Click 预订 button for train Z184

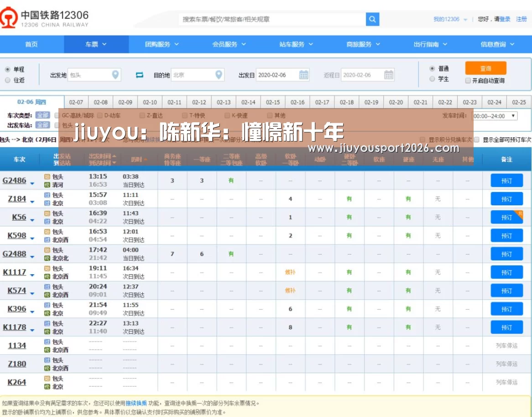[x=506, y=199]
